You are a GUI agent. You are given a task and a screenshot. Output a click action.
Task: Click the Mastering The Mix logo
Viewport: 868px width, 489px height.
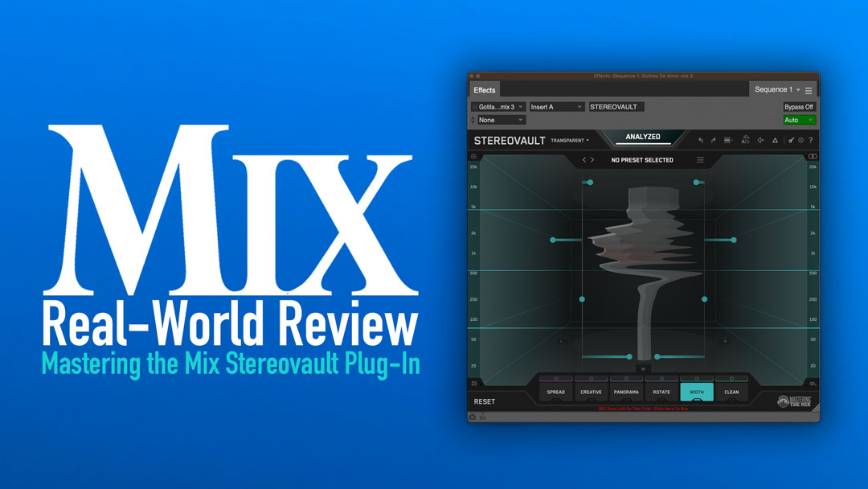(794, 401)
